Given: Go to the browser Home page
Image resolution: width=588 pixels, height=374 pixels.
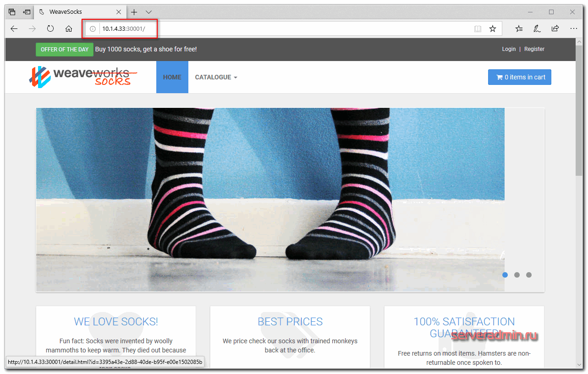Looking at the screenshot, I should tap(69, 28).
